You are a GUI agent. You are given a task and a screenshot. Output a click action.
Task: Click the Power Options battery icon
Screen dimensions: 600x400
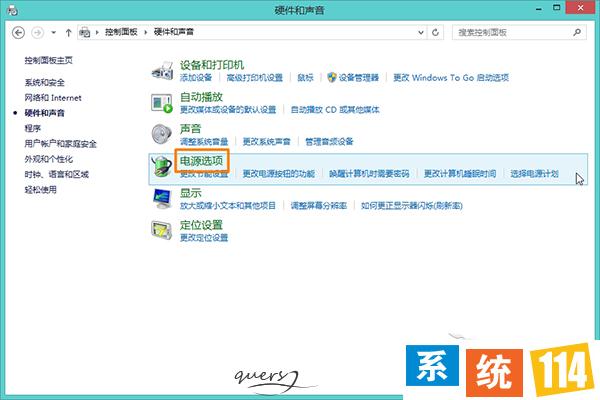[x=161, y=167]
